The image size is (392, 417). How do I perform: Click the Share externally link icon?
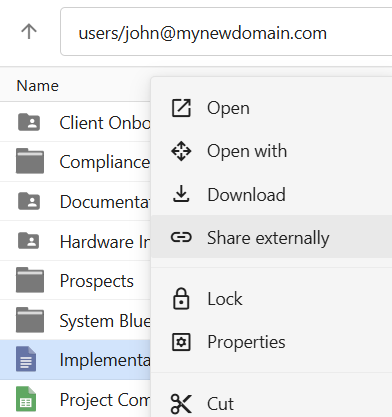181,237
